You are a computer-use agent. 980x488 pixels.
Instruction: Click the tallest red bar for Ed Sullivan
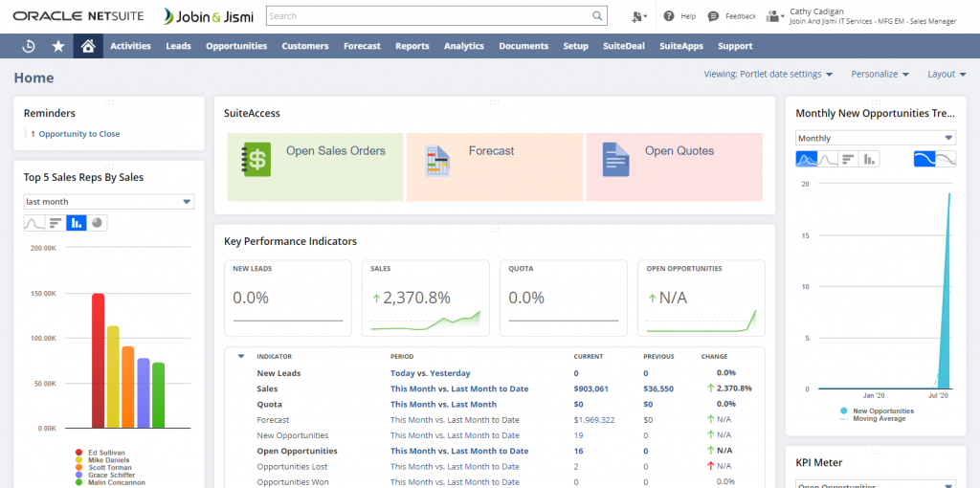(x=98, y=361)
